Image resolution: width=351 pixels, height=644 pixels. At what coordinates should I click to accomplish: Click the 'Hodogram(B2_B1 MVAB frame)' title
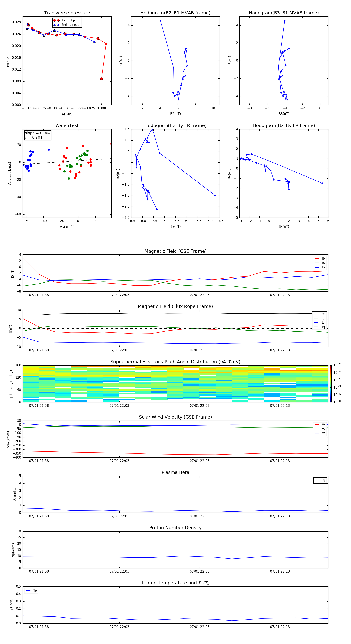[175, 13]
